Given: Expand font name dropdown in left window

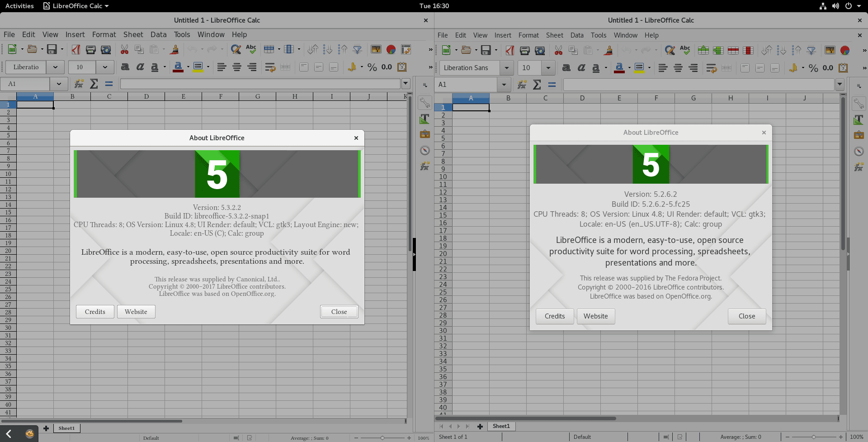Looking at the screenshot, I should click(55, 67).
